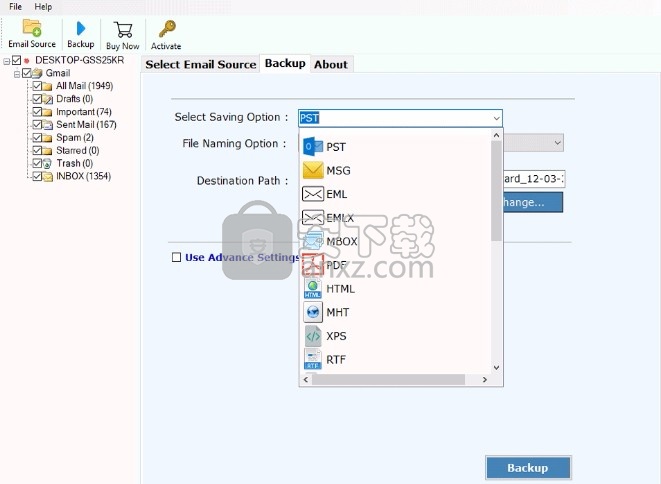The image size is (661, 484).
Task: Select Spam (2) folder label
Action: click(x=75, y=138)
